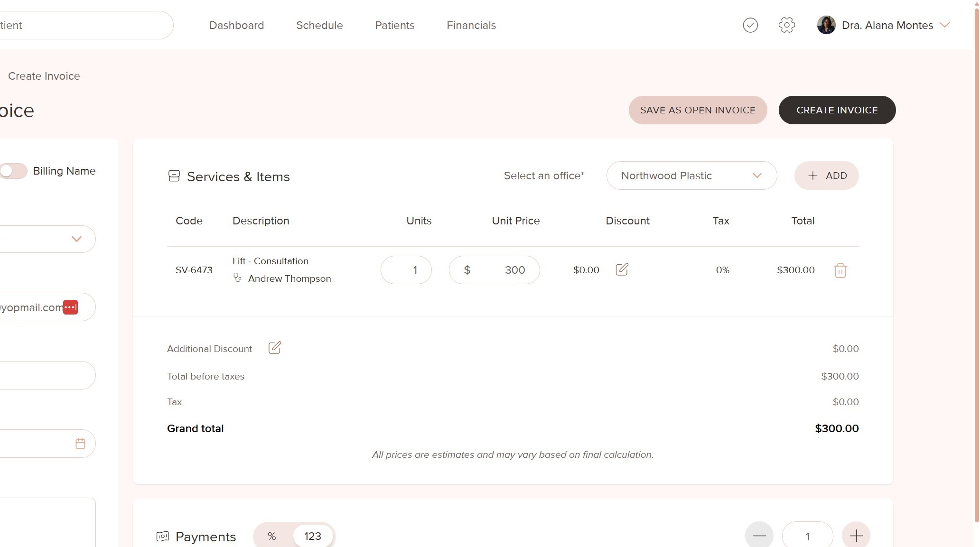Viewport: 980px width, 547px height.
Task: Increase payments count with plus button
Action: coord(856,536)
